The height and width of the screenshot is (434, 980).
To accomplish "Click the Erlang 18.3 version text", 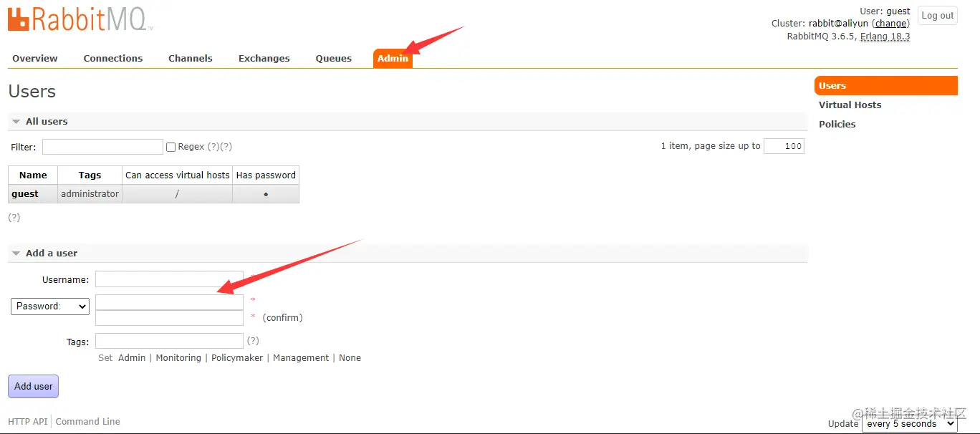I will 885,37.
